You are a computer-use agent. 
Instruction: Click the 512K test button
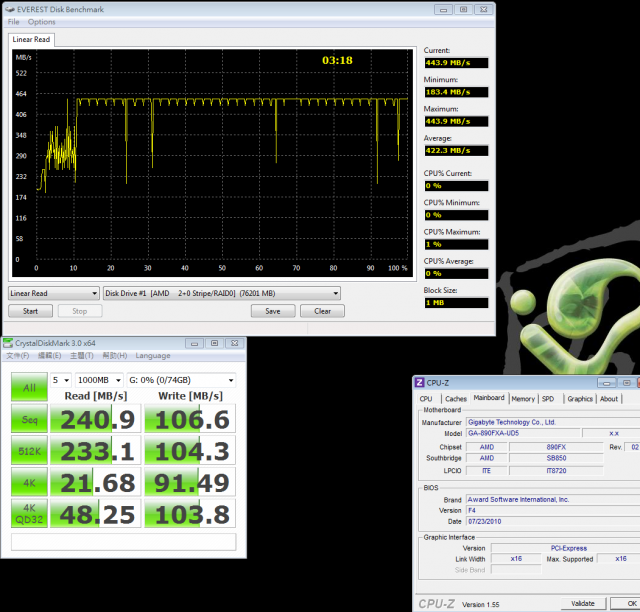(29, 450)
